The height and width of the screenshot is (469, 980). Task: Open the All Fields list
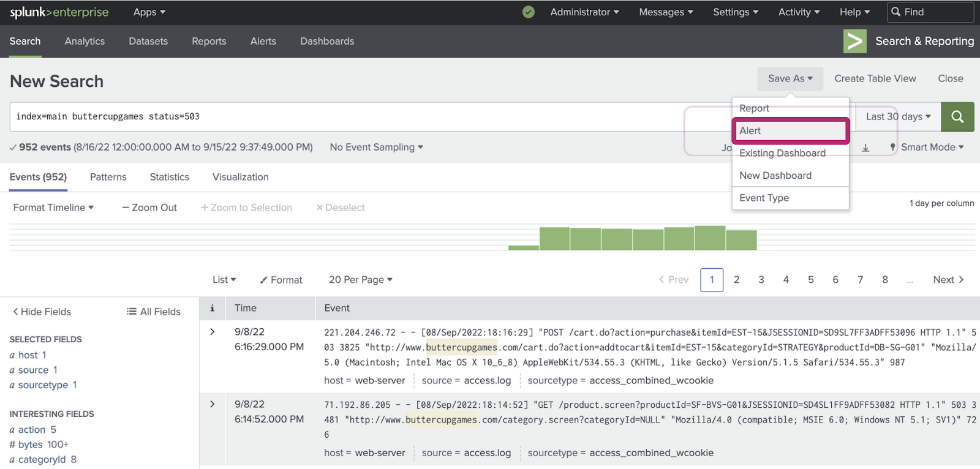(154, 312)
